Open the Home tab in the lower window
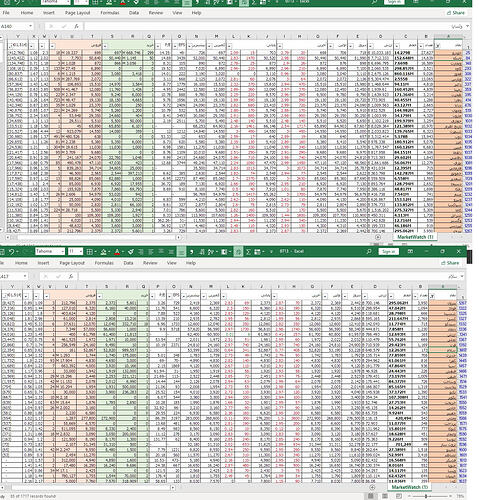Screen dimensions: 479x500 click(x=21, y=263)
